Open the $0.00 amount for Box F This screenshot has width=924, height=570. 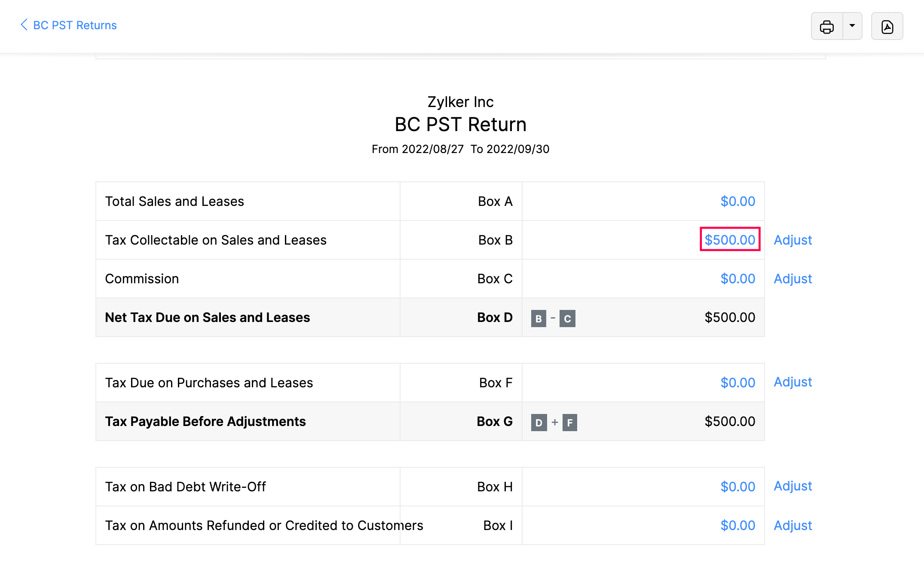pos(737,382)
